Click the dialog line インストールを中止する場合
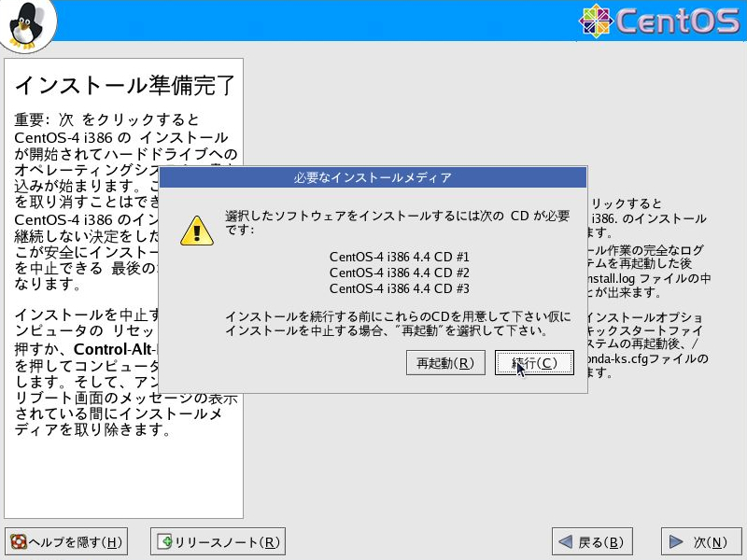 387,330
